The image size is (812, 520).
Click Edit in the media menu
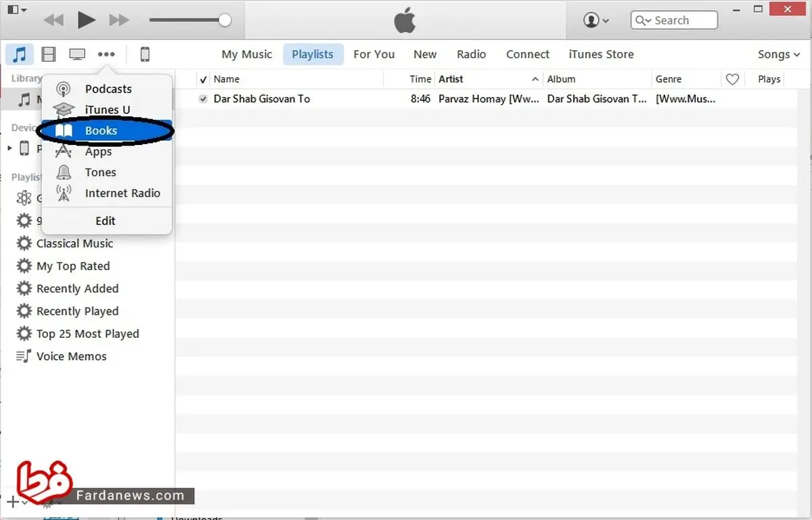[x=106, y=221]
